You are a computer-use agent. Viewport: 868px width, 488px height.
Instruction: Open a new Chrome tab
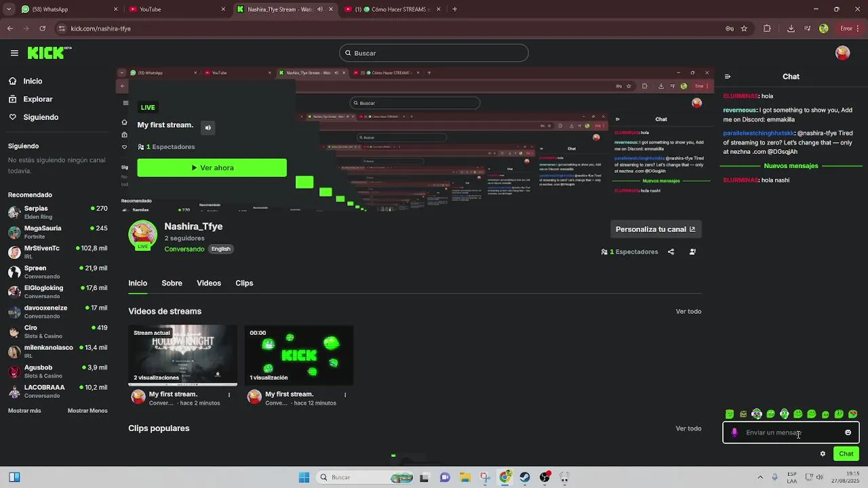(454, 9)
